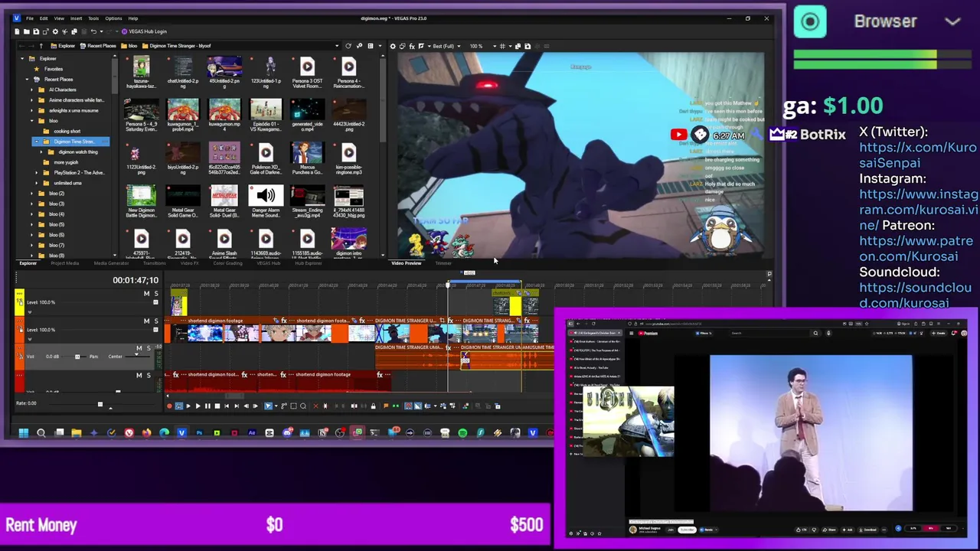
Task: Solo the orange second video track
Action: [x=156, y=321]
